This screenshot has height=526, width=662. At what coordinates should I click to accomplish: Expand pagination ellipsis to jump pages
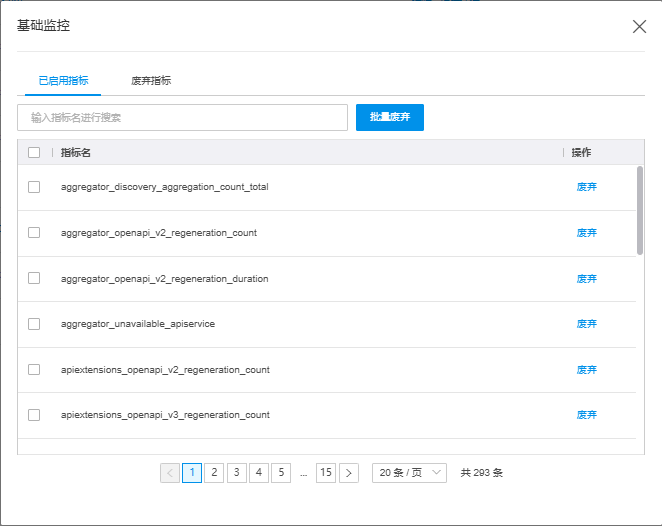(x=303, y=473)
